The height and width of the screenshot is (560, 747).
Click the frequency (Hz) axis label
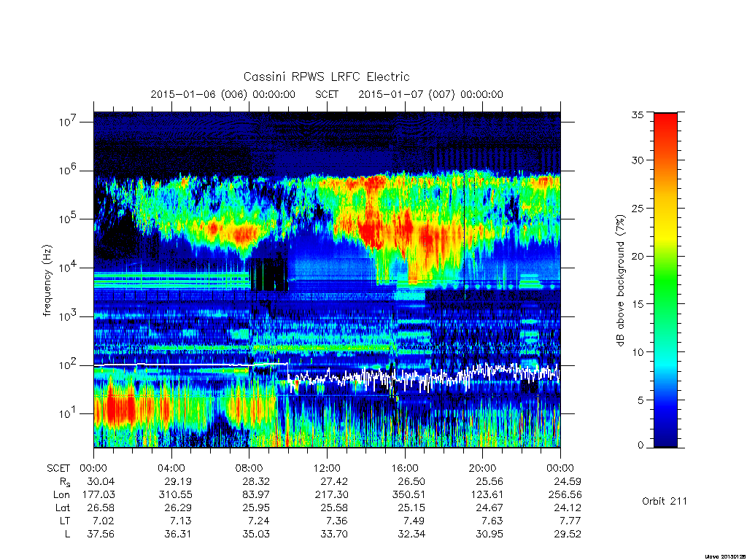(x=47, y=281)
